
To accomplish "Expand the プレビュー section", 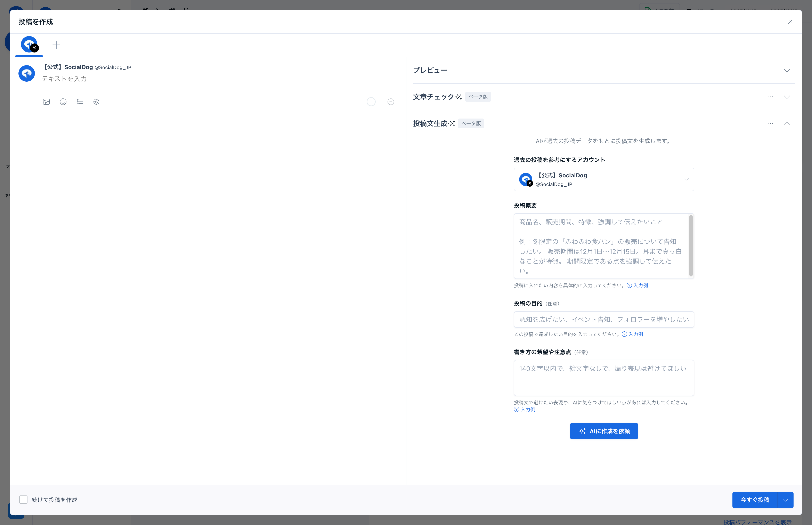I will (786, 71).
